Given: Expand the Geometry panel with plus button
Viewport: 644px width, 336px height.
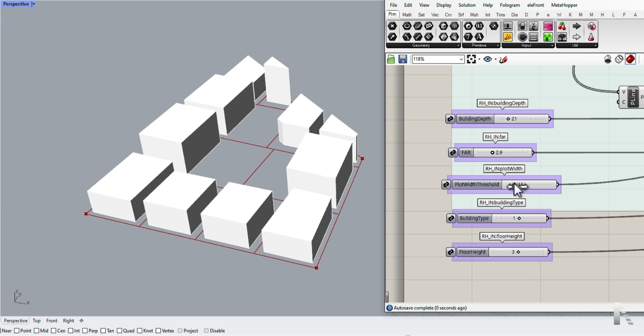Looking at the screenshot, I should click(459, 46).
